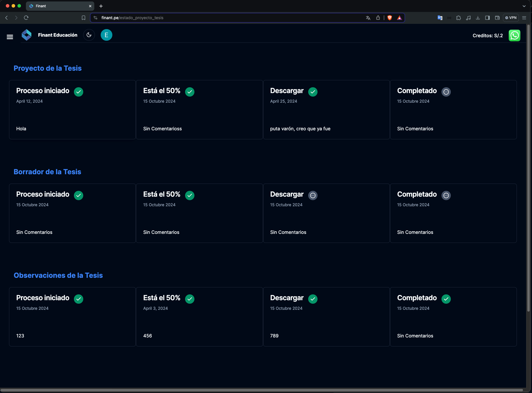
Task: Click the 'April 3, 2024' date
Action: click(x=155, y=308)
